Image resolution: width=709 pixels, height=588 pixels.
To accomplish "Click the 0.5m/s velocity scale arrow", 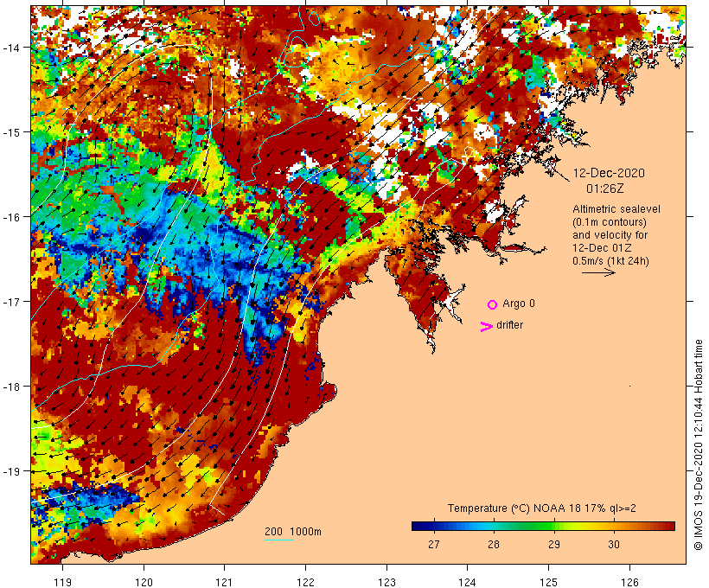I will [598, 272].
